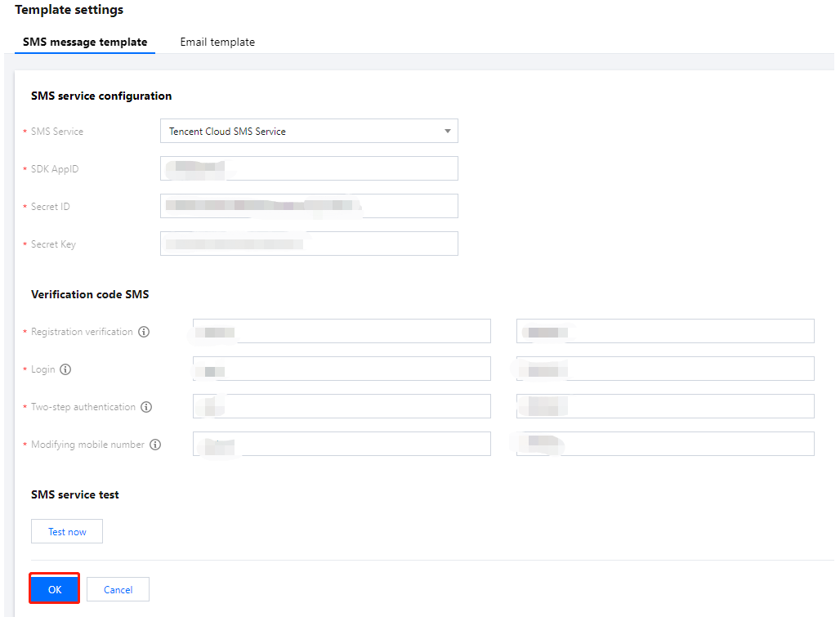Click into the Secret ID field
The height and width of the screenshot is (617, 840).
pos(309,206)
